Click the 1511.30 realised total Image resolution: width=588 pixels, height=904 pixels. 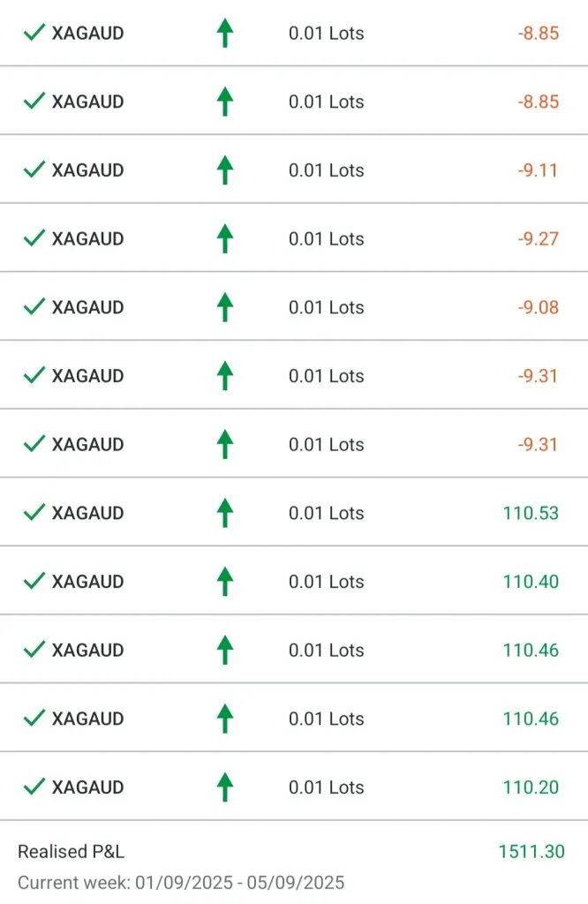[531, 852]
